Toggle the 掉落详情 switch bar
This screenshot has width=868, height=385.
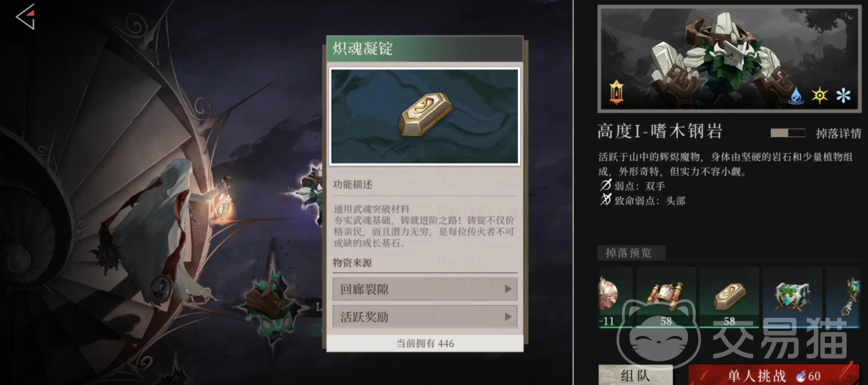tap(789, 133)
